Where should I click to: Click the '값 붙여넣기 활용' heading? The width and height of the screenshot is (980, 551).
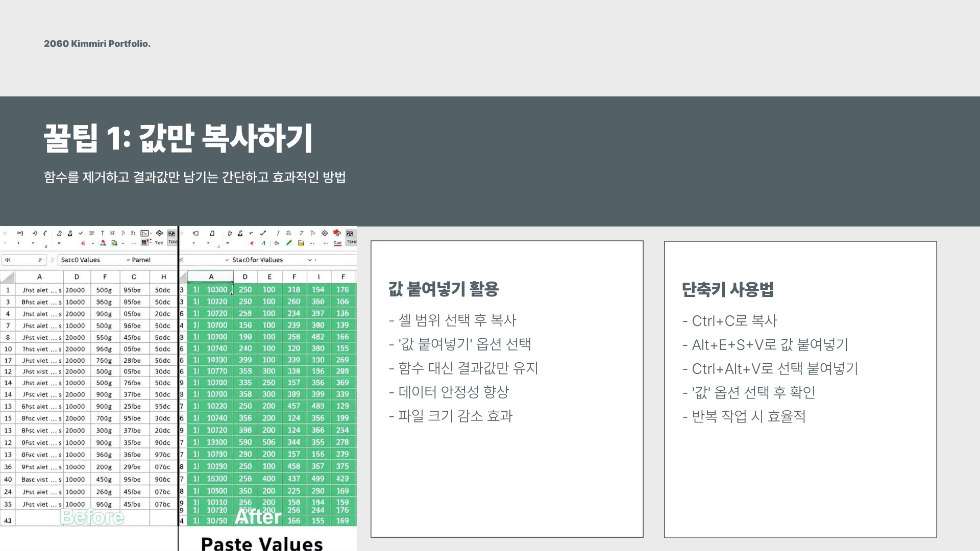point(443,289)
